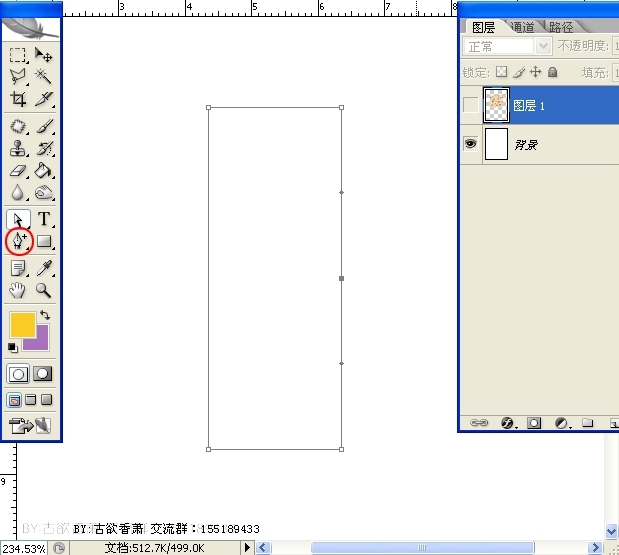Select the Paint Bucket tool
This screenshot has width=619, height=555.
[x=43, y=171]
